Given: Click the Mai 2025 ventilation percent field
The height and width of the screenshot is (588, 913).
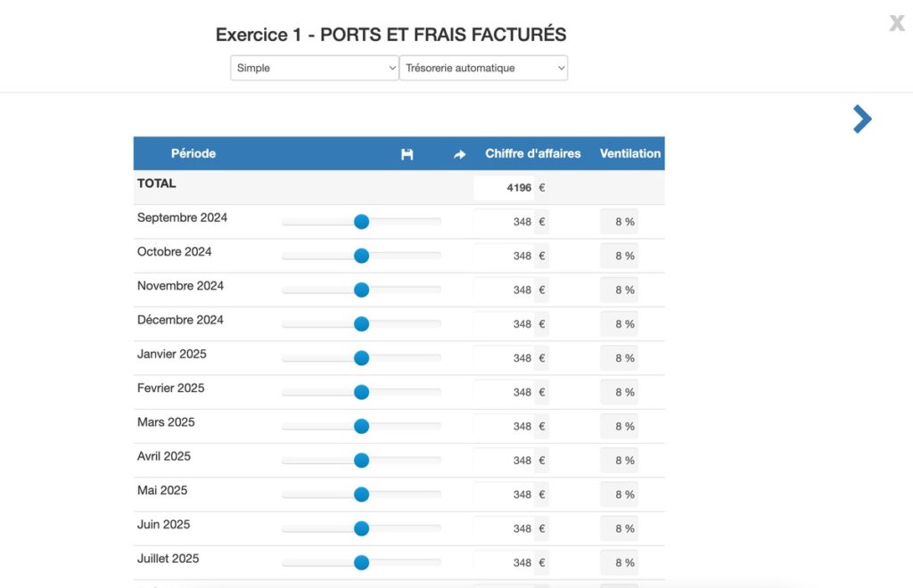Looking at the screenshot, I should pyautogui.click(x=620, y=494).
